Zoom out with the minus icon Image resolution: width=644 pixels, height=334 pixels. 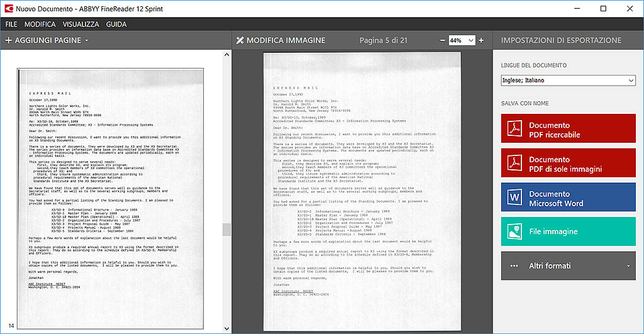[x=442, y=40]
